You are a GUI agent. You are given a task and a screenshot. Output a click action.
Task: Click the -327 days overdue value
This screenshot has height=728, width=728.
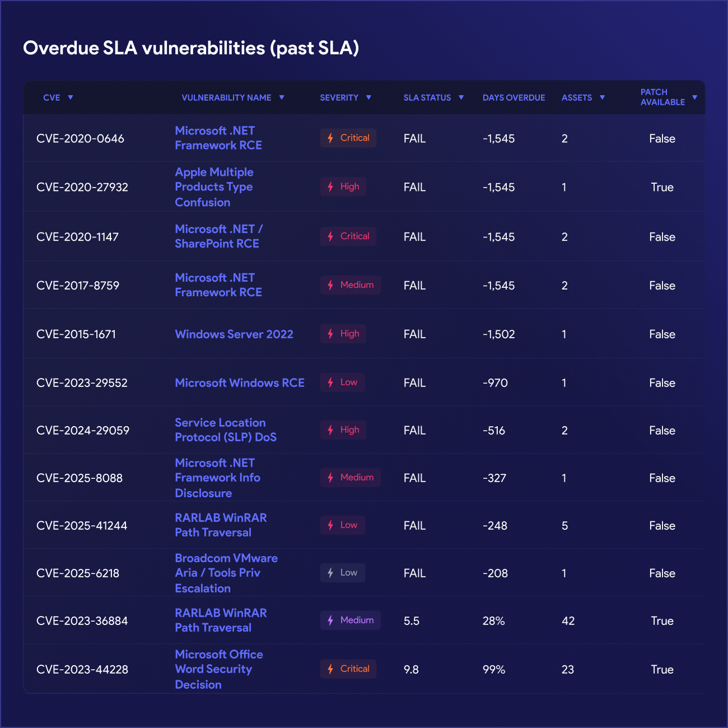(494, 478)
